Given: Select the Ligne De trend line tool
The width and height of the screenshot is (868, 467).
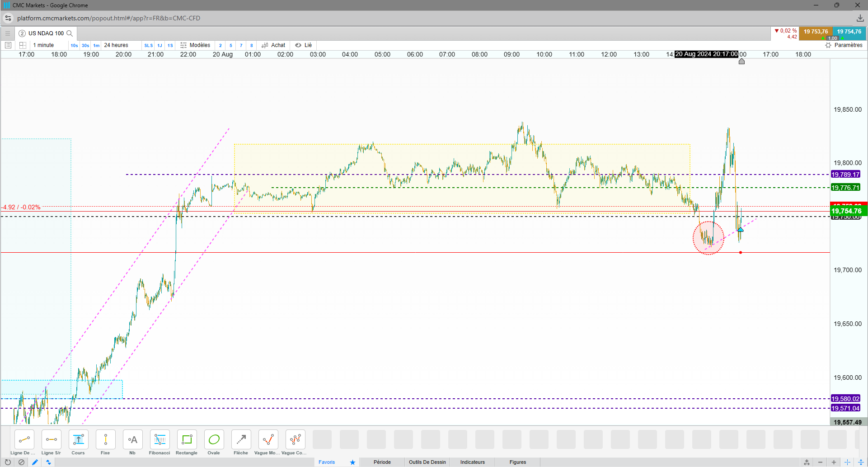Looking at the screenshot, I should point(24,439).
